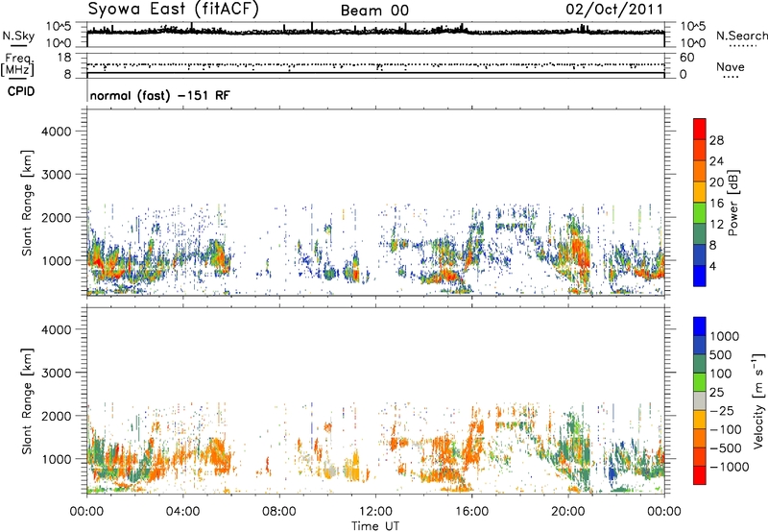Click the 'Syowa East (fitACF)' plot title

(174, 9)
